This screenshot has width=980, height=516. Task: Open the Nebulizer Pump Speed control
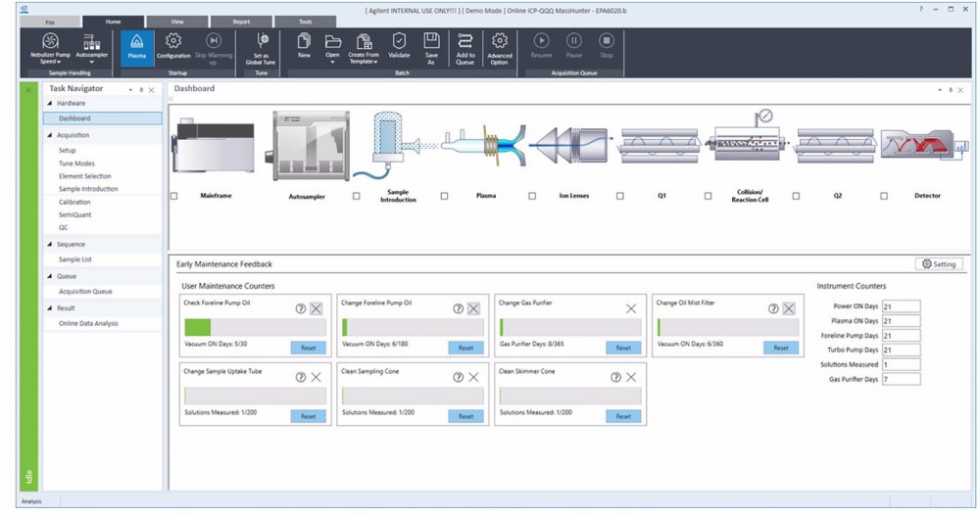pos(50,49)
